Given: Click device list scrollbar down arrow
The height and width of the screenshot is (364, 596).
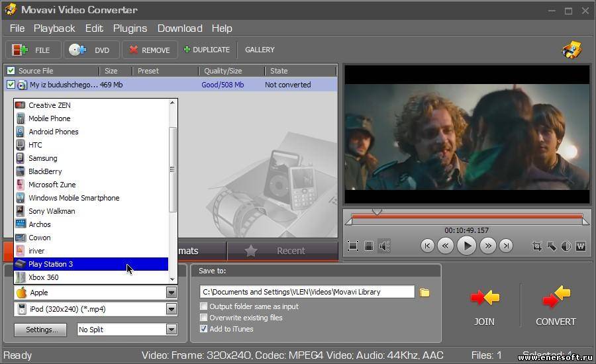Looking at the screenshot, I should click(x=173, y=279).
